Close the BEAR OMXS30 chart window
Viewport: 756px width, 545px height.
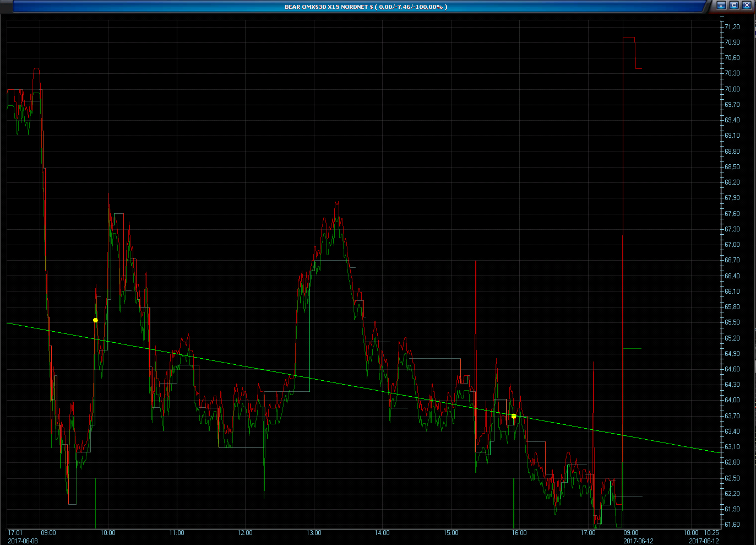coord(747,6)
